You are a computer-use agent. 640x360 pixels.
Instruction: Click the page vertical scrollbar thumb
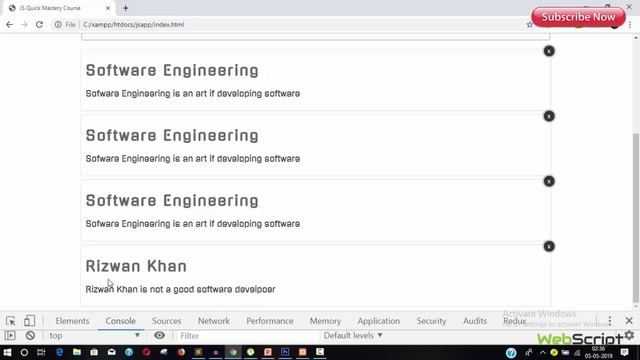[x=636, y=218]
